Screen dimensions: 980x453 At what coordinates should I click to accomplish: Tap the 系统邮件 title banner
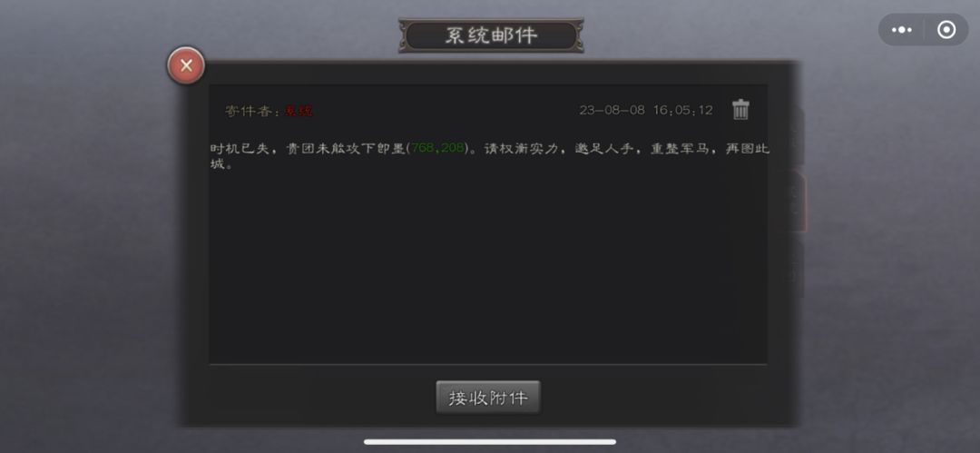(491, 35)
